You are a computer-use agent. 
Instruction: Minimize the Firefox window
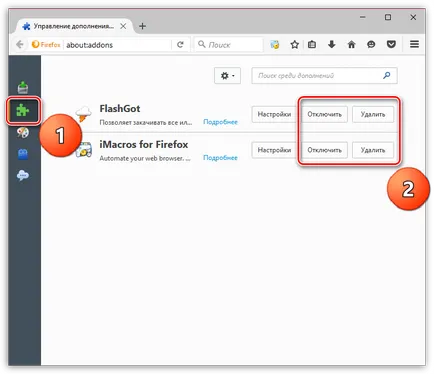363,17
